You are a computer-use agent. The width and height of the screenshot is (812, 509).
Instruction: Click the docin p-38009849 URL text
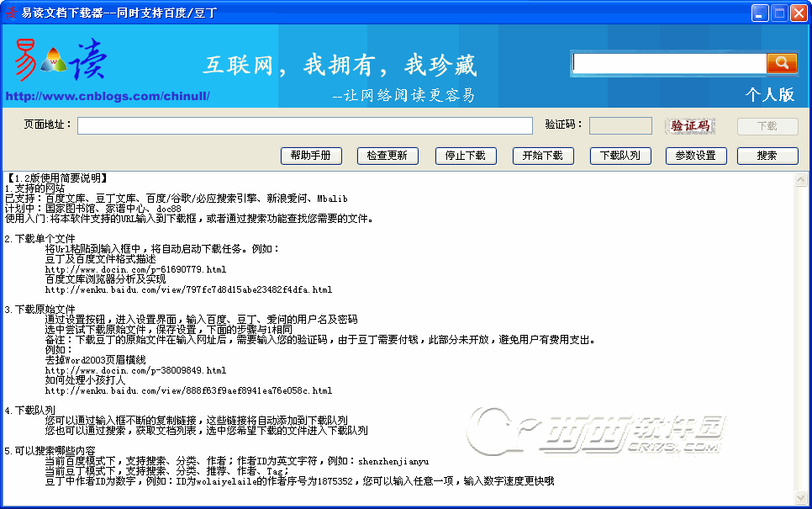(x=135, y=371)
